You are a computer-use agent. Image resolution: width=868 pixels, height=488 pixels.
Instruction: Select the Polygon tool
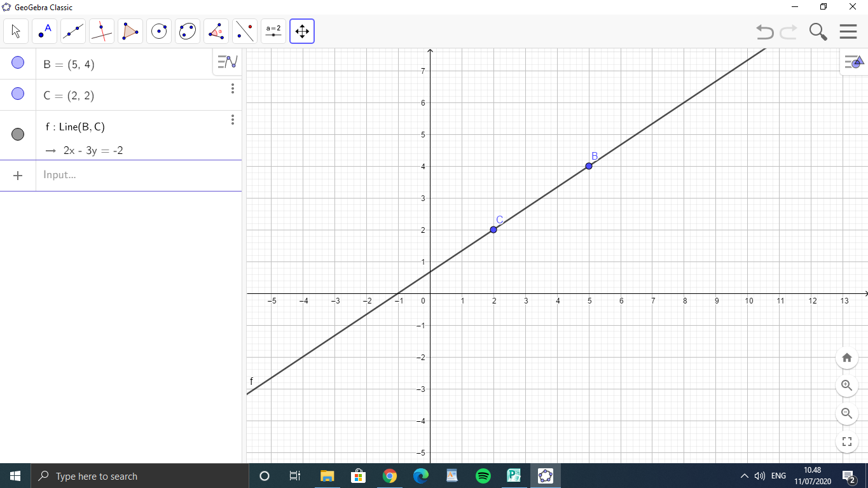tap(130, 31)
